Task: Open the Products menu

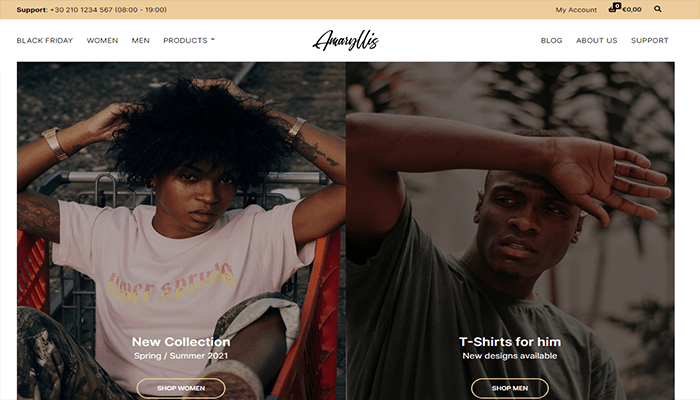Action: point(185,41)
